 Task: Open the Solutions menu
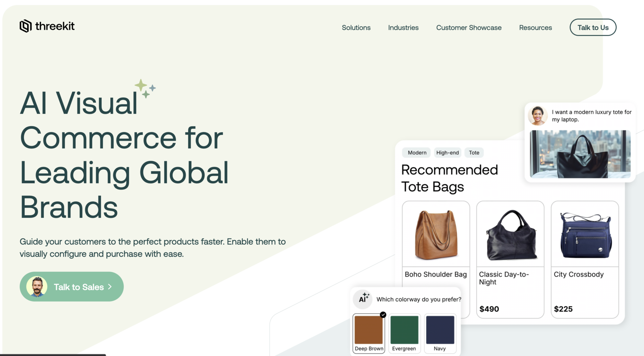pyautogui.click(x=356, y=27)
